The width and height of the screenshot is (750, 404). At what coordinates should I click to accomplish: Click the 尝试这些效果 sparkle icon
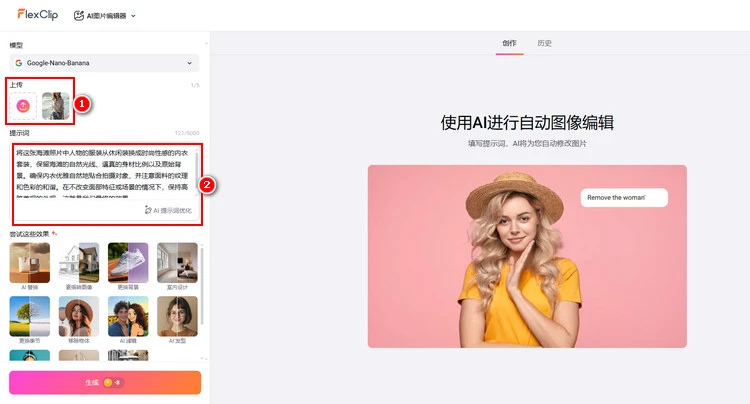[54, 233]
